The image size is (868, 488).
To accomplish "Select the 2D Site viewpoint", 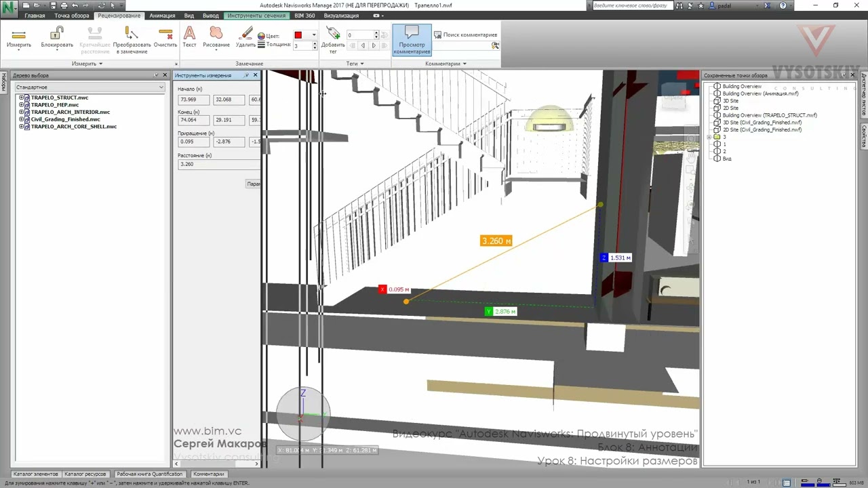I will 730,108.
